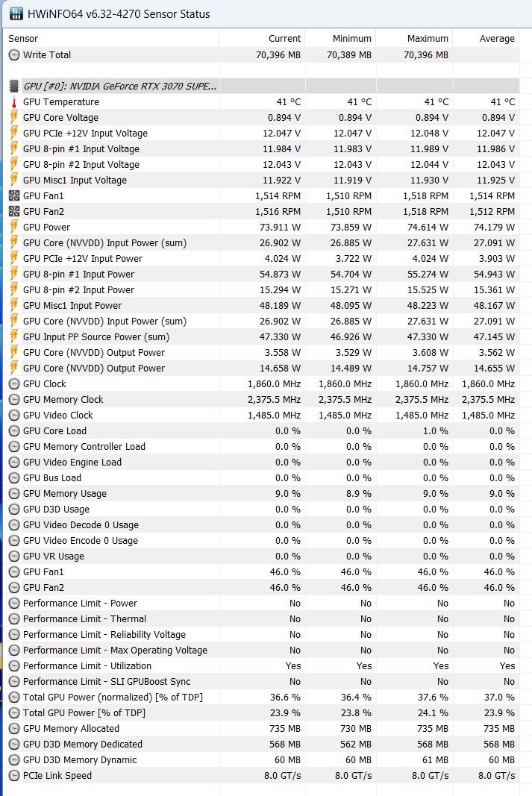Click the 37.6 % maximum normalized GPU Power value
532x796 pixels.
[433, 698]
